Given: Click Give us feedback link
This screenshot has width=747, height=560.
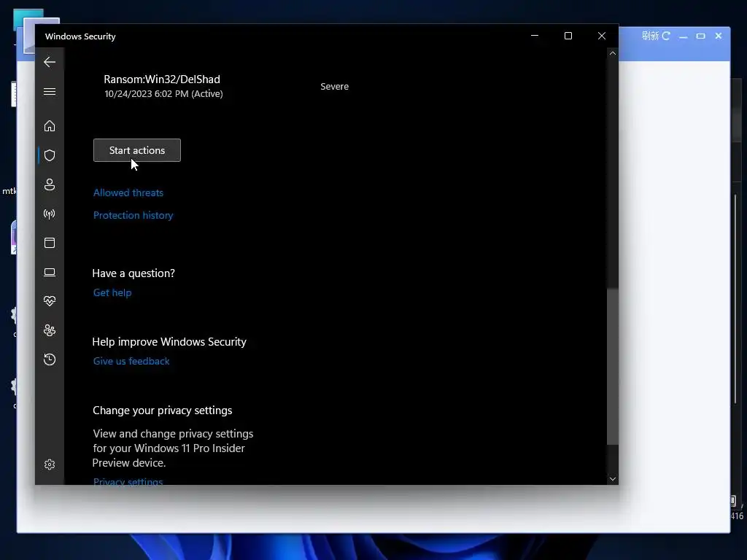Looking at the screenshot, I should click(x=131, y=362).
